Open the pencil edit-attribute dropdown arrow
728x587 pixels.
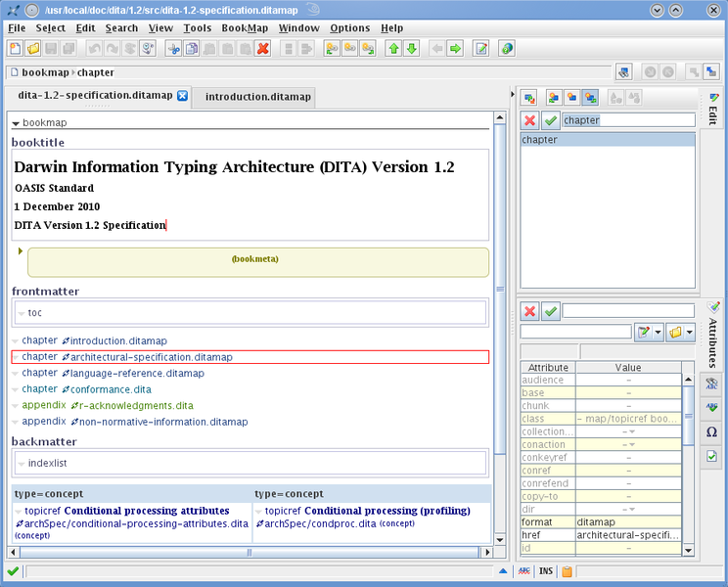pos(658,333)
